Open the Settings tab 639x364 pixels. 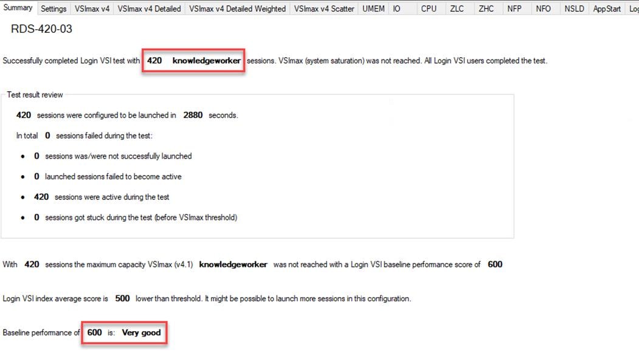click(x=54, y=9)
